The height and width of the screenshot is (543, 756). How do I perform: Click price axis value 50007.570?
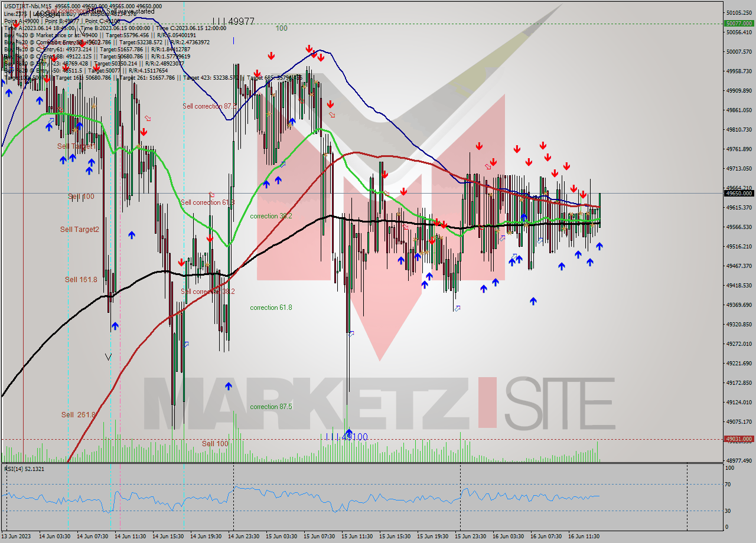[738, 51]
